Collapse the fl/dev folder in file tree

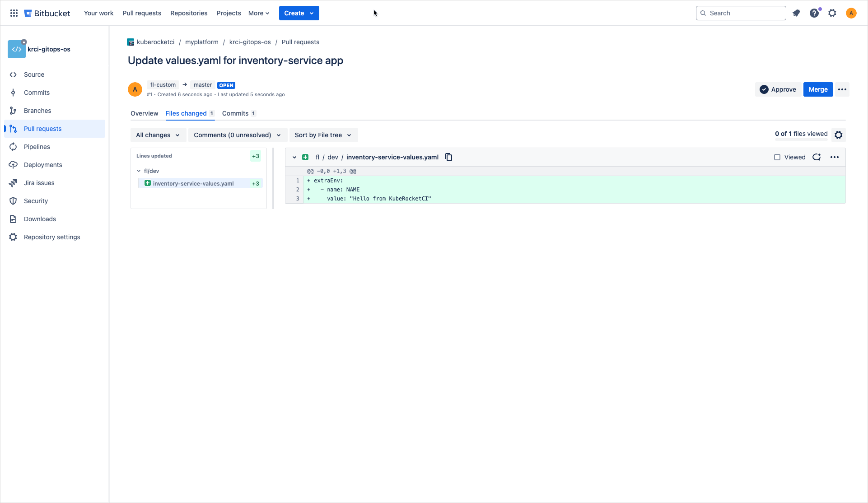139,171
